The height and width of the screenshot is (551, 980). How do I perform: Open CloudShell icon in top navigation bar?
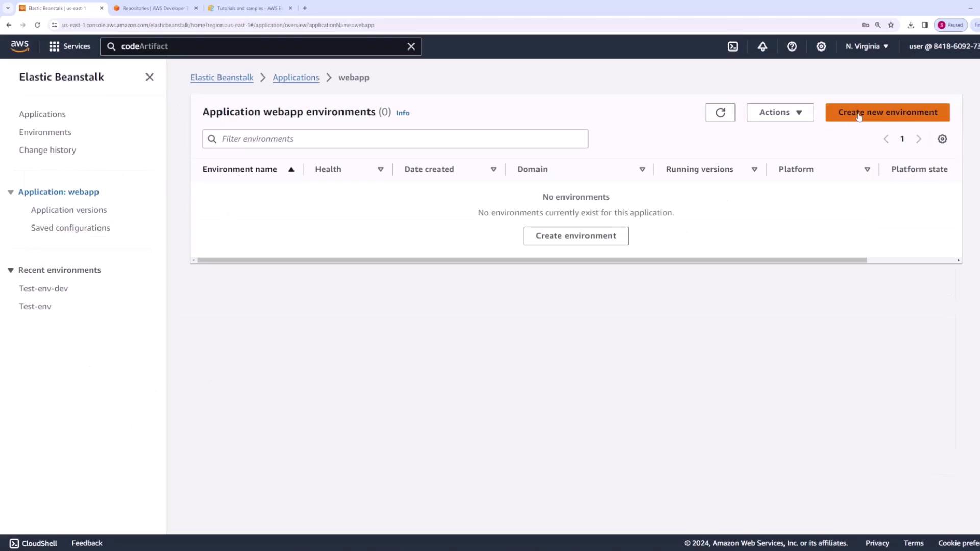coord(732,46)
